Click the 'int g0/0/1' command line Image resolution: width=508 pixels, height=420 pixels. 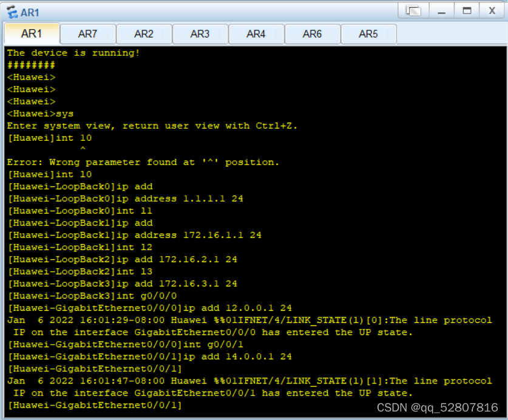click(x=126, y=345)
